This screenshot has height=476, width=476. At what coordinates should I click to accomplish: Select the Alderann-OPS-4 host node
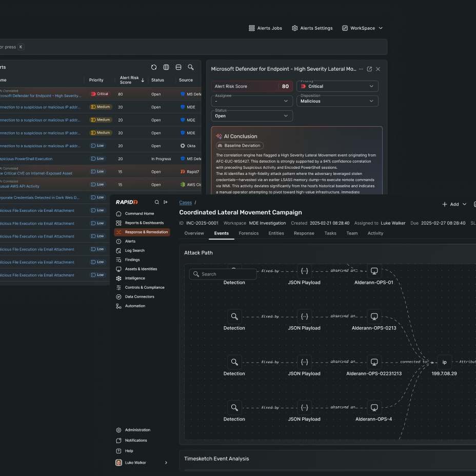pos(374,408)
